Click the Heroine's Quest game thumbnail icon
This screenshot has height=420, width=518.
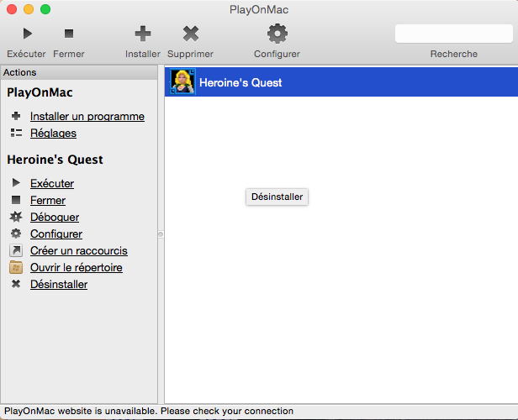(x=182, y=81)
